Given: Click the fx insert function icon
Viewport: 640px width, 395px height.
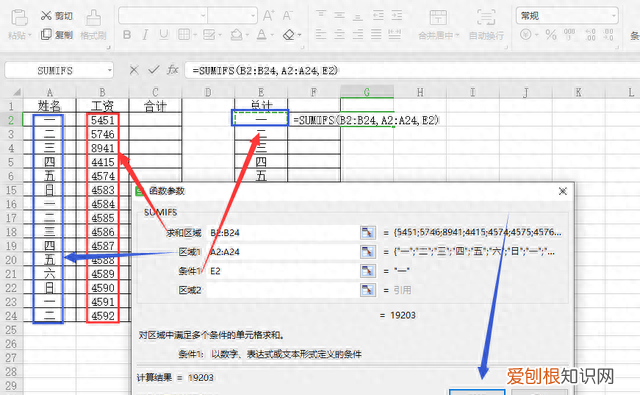Looking at the screenshot, I should pos(173,70).
